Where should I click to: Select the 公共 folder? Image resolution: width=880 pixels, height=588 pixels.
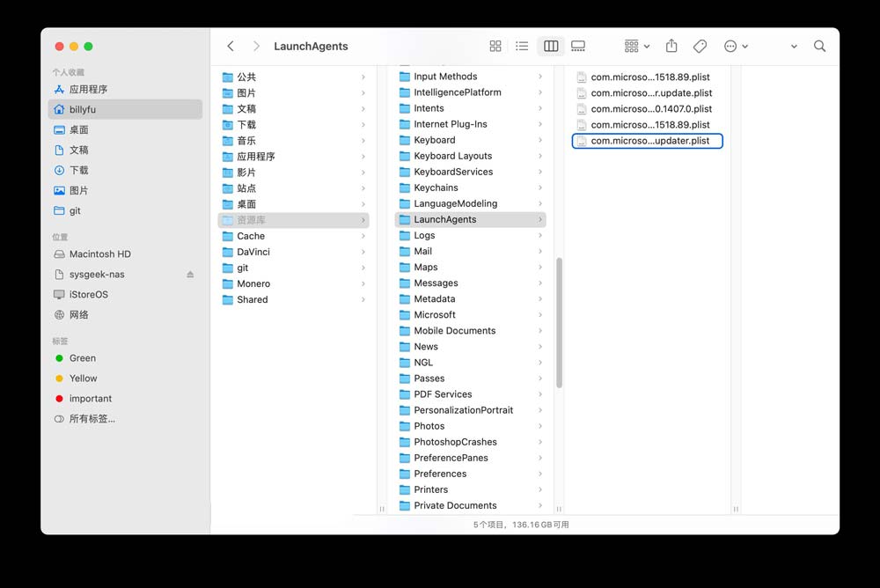coord(294,77)
